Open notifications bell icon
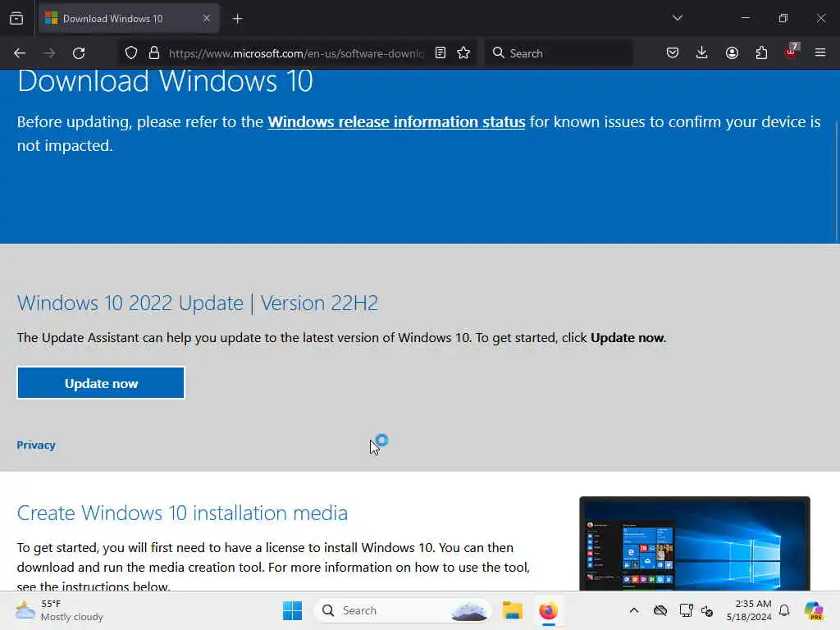 coord(784,610)
